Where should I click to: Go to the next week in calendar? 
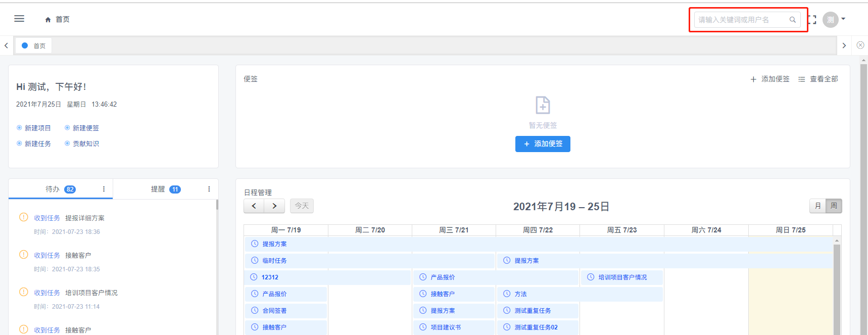(274, 206)
